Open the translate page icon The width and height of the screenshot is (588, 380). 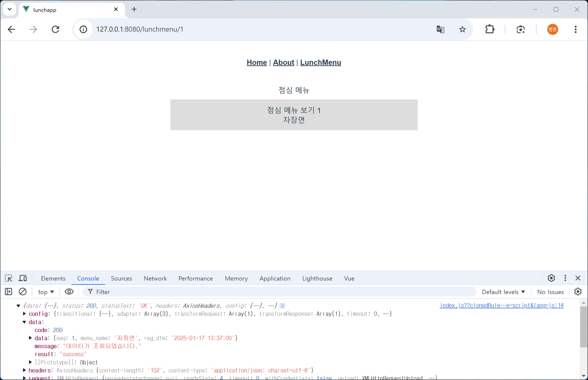pyautogui.click(x=440, y=29)
